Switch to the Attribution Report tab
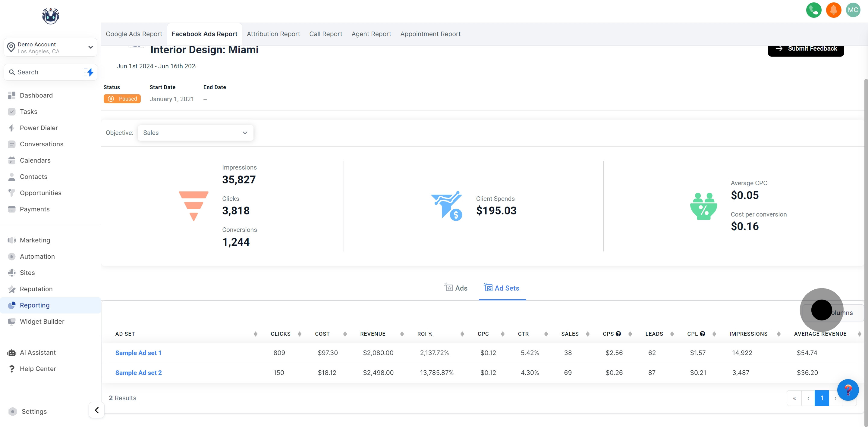 pyautogui.click(x=273, y=34)
